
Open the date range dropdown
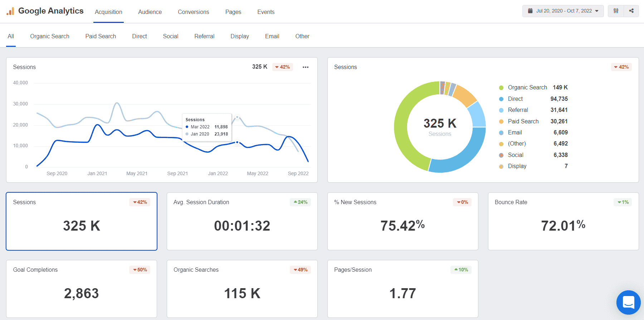[563, 11]
